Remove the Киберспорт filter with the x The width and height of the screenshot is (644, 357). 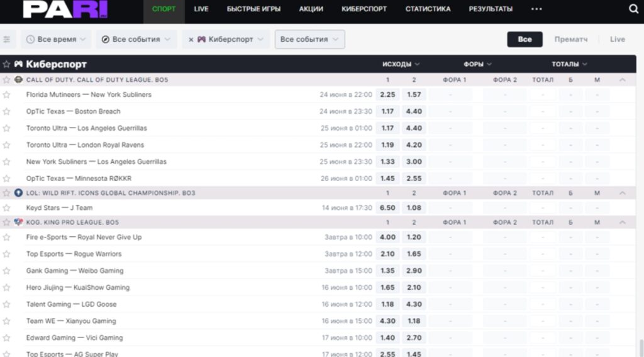(191, 40)
